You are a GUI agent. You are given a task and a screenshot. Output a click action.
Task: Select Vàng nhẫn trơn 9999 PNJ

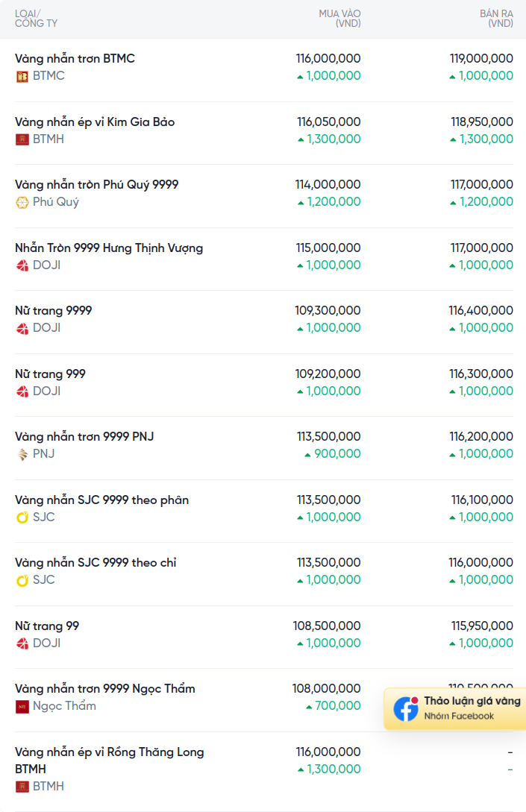pyautogui.click(x=84, y=436)
